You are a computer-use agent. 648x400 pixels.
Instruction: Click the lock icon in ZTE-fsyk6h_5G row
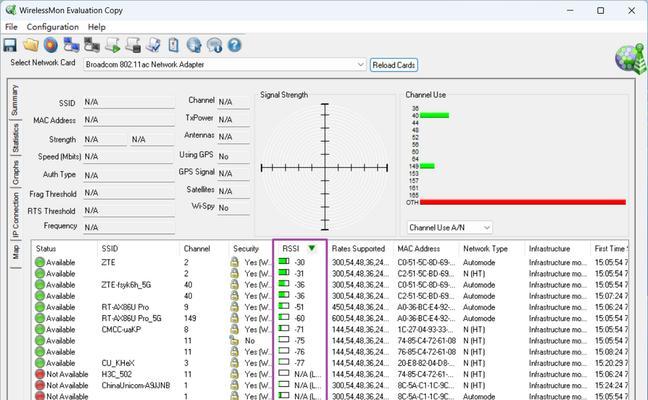[x=234, y=284]
